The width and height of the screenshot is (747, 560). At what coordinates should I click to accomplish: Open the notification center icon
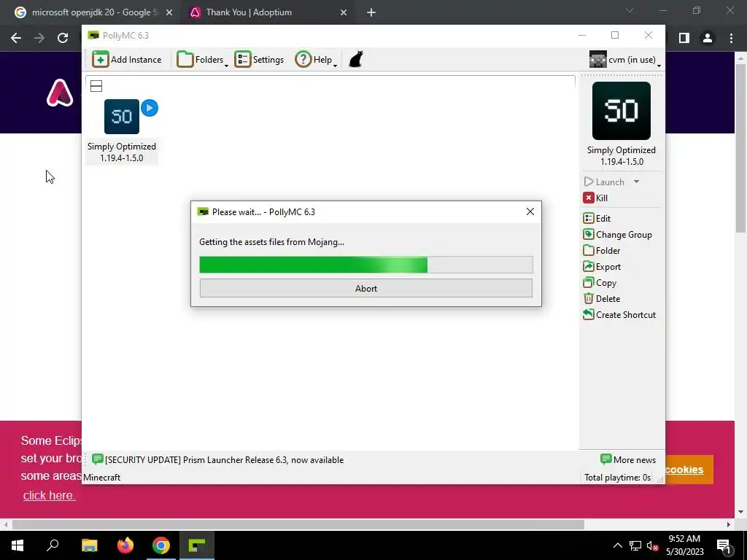tap(724, 545)
